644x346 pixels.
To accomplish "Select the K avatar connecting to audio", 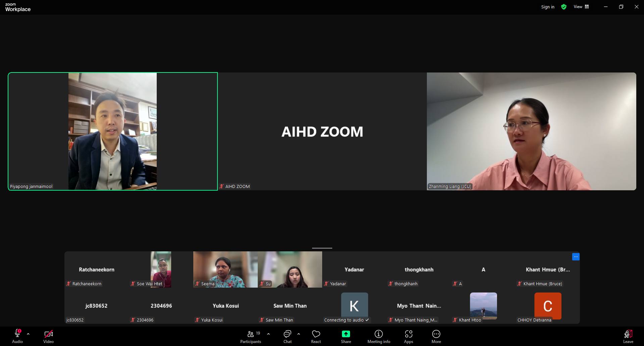I will [x=354, y=306].
